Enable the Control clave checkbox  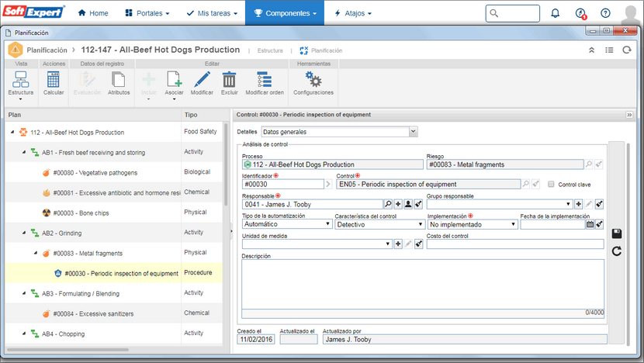551,185
